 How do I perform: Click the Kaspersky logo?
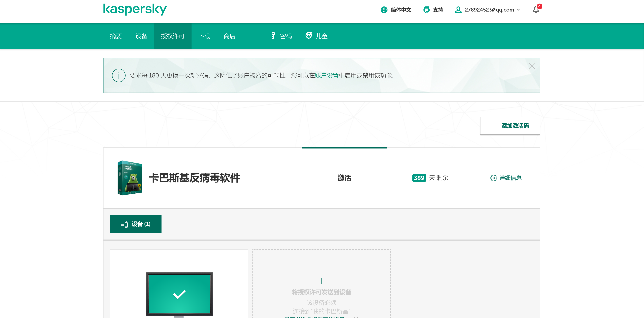(135, 9)
